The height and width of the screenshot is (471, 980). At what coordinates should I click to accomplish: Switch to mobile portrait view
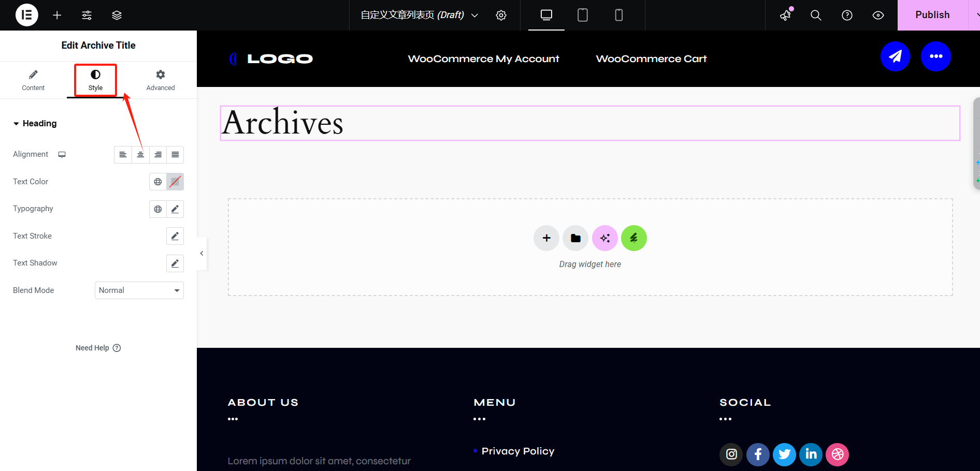(x=618, y=15)
